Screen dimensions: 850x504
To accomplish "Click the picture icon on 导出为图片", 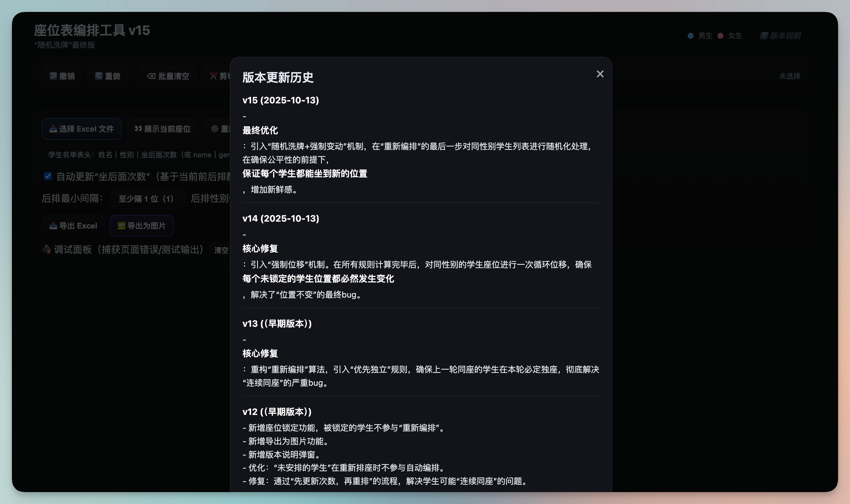I will 121,225.
